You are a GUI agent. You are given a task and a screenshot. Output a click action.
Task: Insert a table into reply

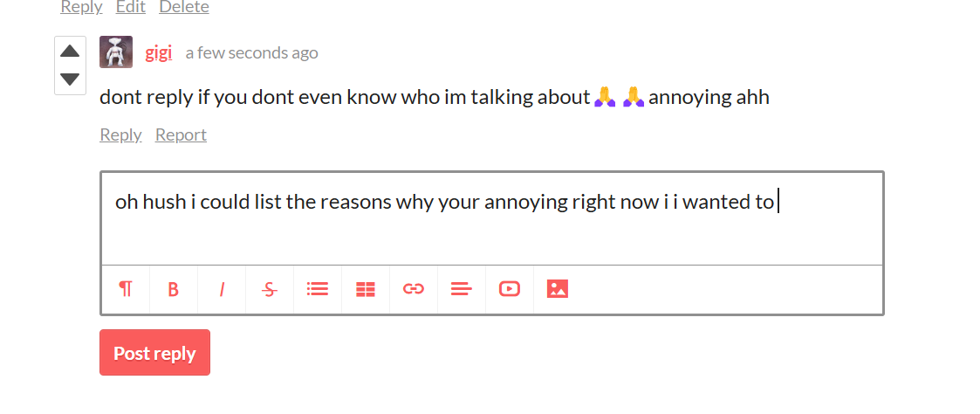point(366,289)
